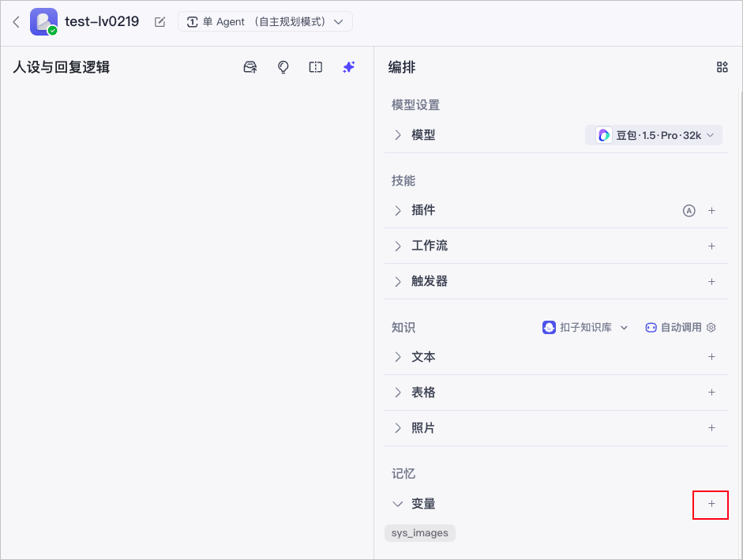Expand the 模型 section
The height and width of the screenshot is (560, 743).
pyautogui.click(x=398, y=135)
